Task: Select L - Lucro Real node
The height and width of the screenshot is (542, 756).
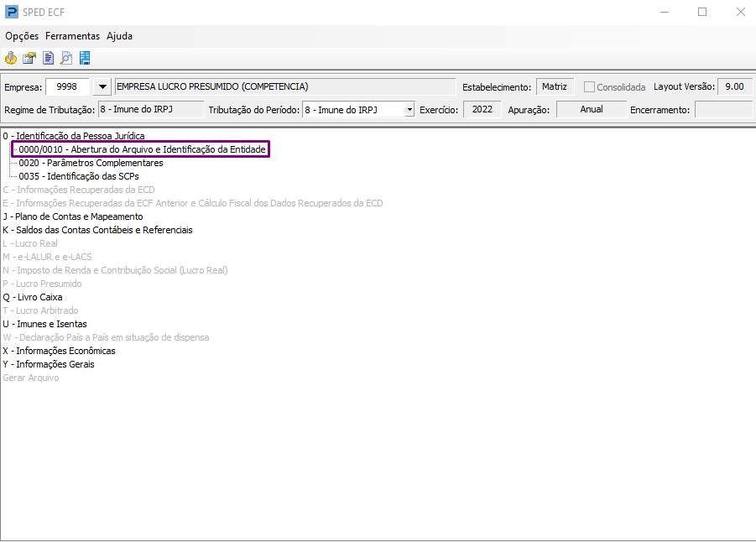Action: click(x=30, y=243)
